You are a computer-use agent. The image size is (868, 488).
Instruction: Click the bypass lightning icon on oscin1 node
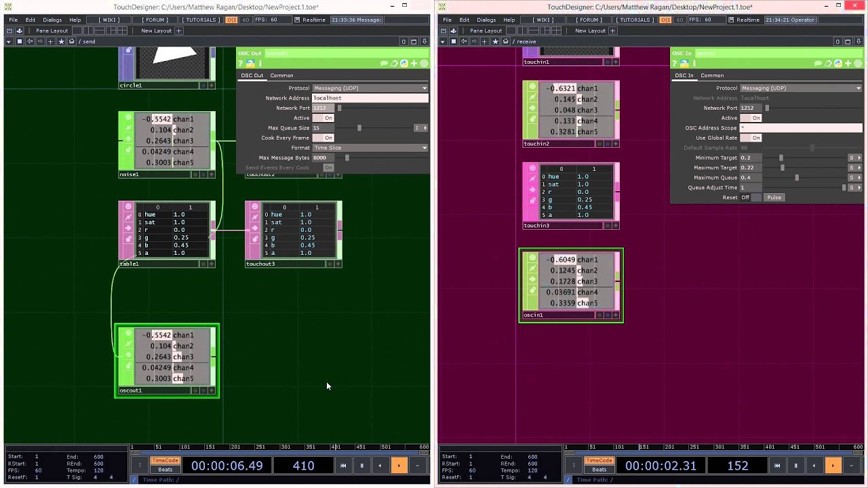pos(532,268)
